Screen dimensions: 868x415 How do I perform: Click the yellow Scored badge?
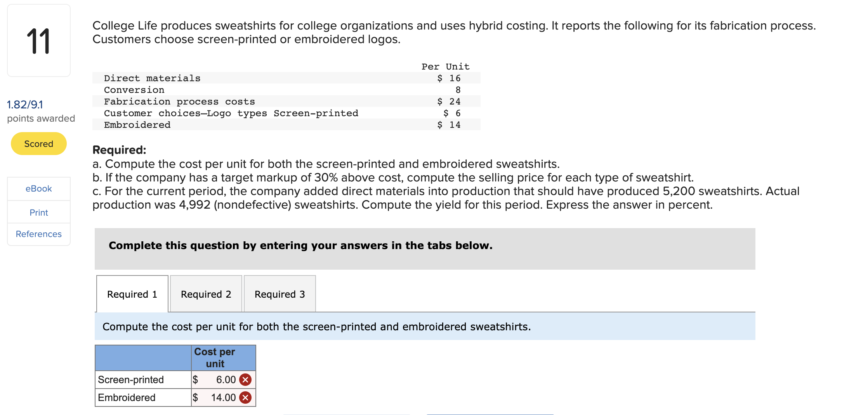(x=38, y=143)
